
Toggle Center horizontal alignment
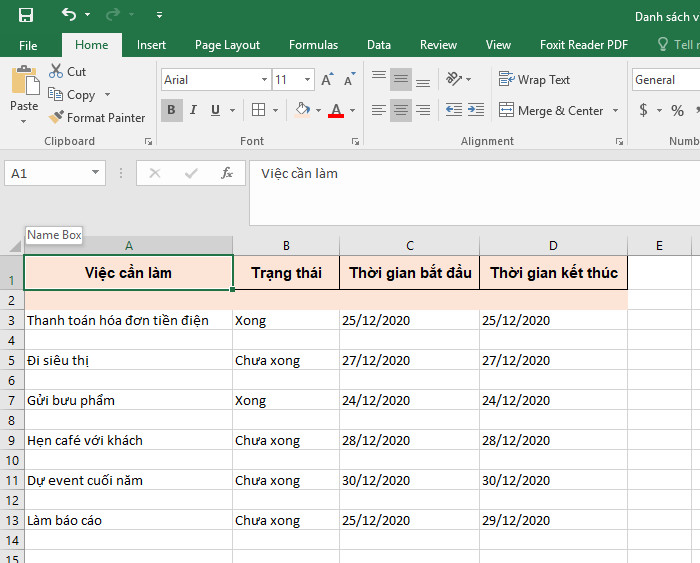click(400, 110)
